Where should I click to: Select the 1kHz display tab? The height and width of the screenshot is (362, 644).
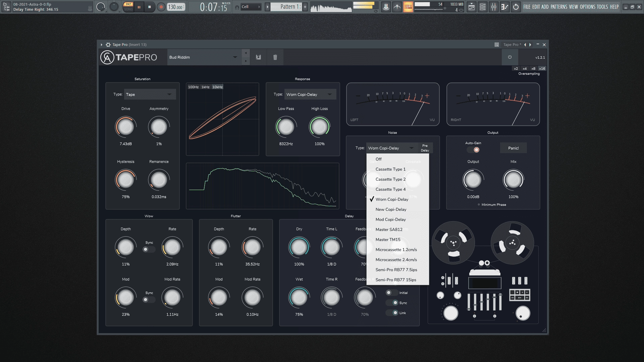[205, 87]
